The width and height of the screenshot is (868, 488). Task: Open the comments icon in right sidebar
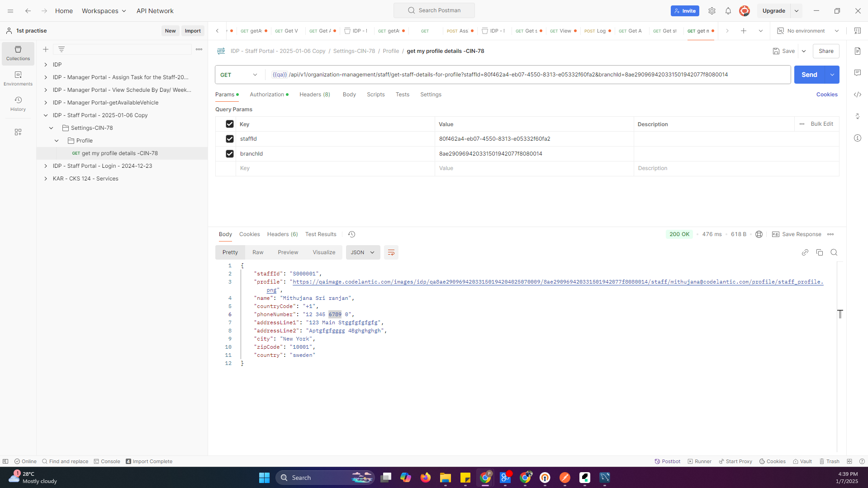[858, 73]
